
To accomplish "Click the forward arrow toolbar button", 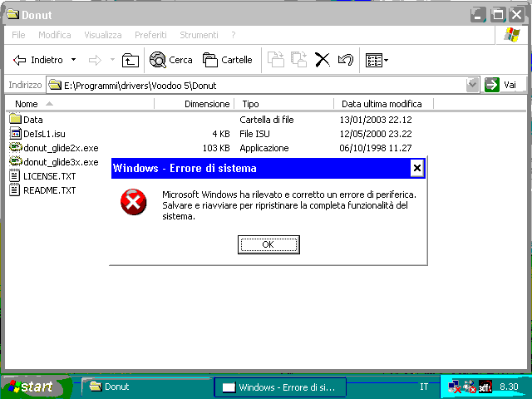I will [95, 61].
